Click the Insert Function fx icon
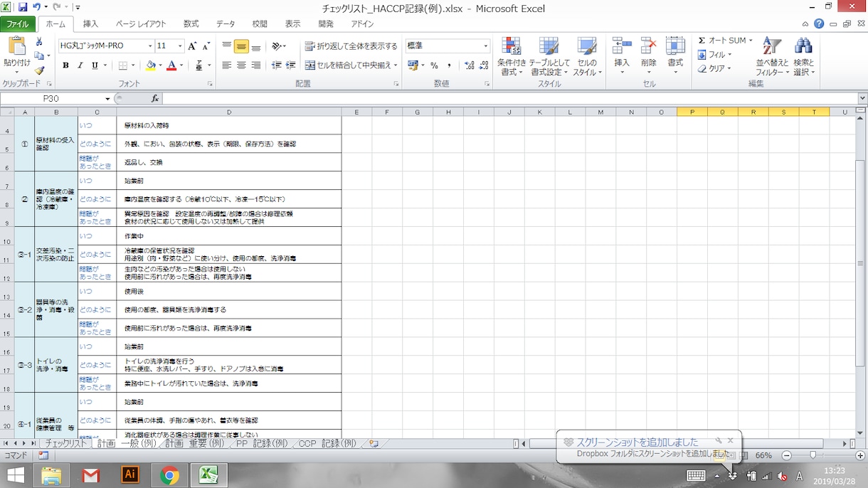This screenshot has width=868, height=488. coord(155,98)
